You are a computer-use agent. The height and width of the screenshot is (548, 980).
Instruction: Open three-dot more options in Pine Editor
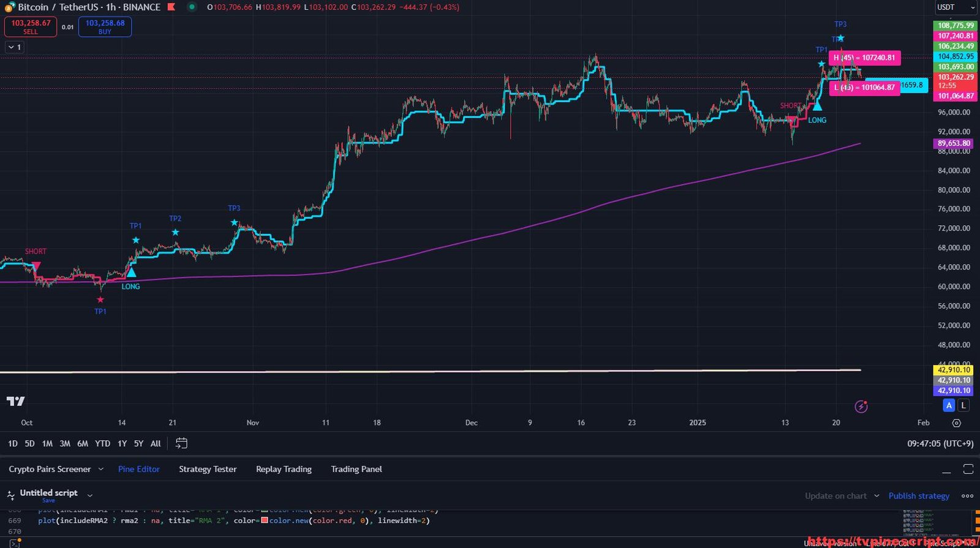click(x=967, y=496)
